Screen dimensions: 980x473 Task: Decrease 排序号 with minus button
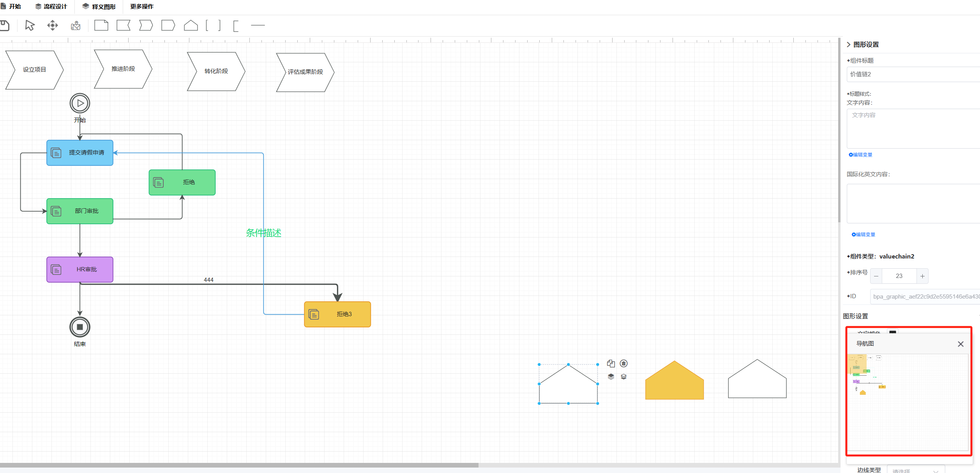876,276
